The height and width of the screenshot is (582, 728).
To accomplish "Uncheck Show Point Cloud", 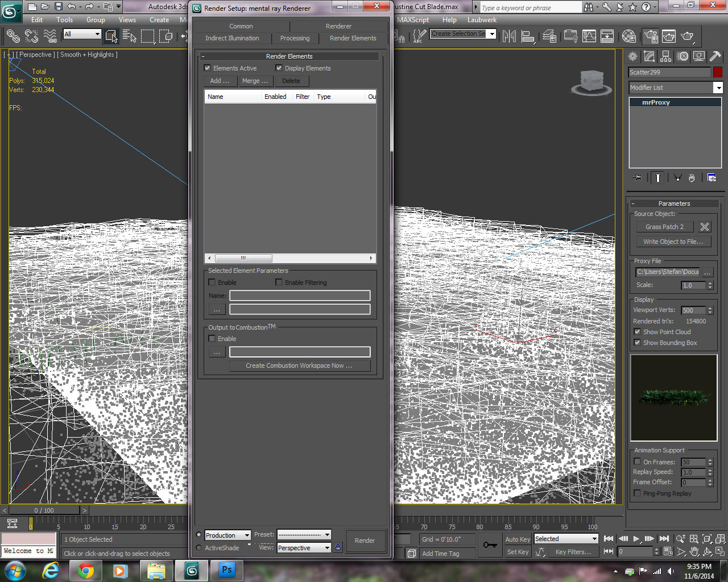I will (637, 332).
